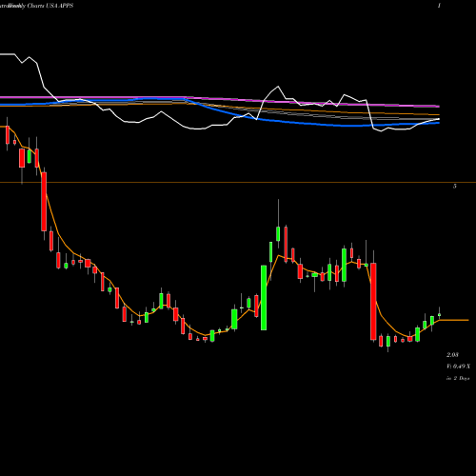The image size is (476, 476).
Task: Click the "2.03" last price value
Action: tap(452, 355)
